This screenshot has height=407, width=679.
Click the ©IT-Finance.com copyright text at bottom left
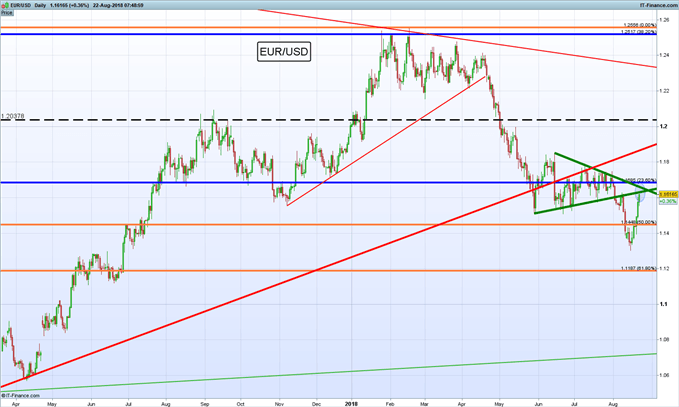coord(20,395)
